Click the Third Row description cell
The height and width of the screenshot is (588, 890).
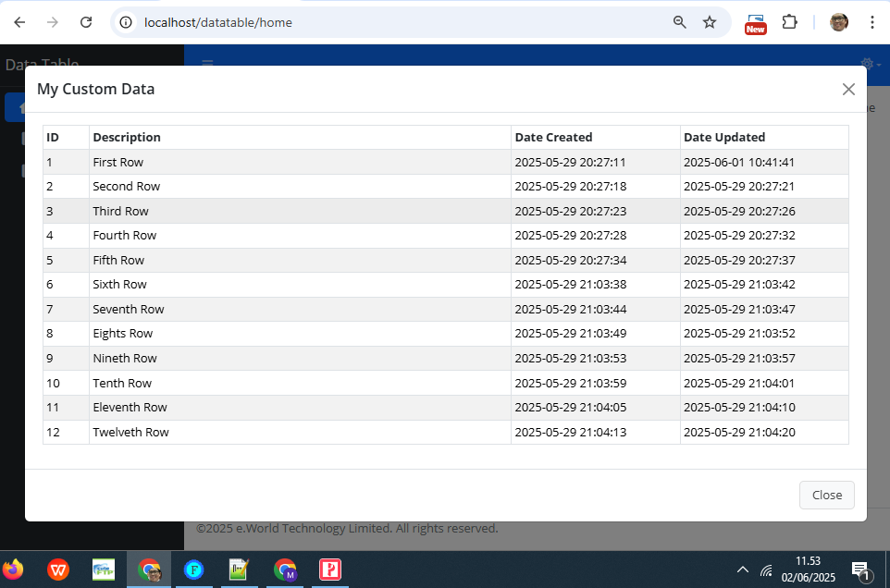[x=300, y=211]
